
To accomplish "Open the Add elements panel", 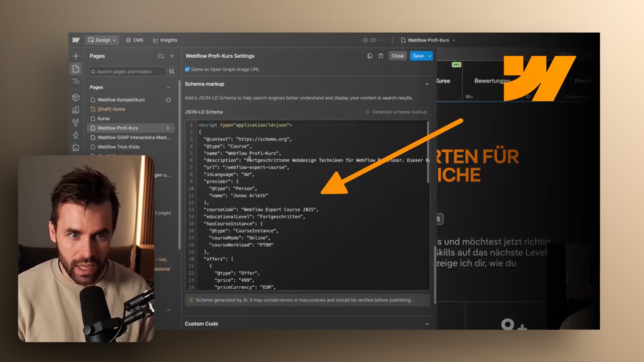I will 76,56.
